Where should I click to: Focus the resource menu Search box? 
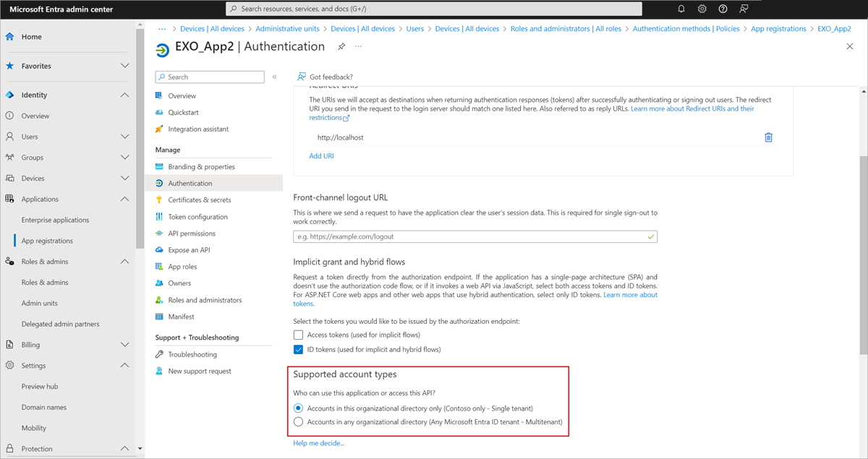[210, 77]
